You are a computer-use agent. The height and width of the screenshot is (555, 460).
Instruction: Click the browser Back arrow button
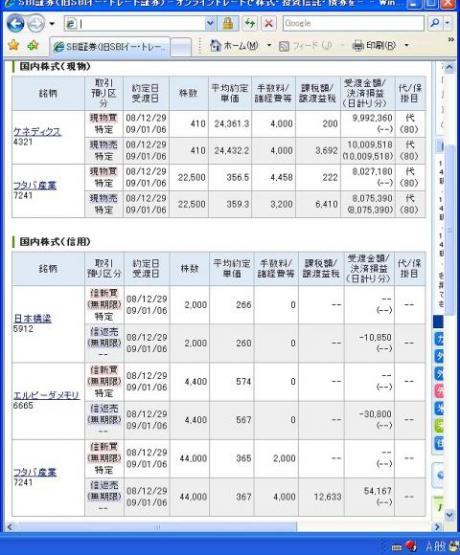(x=15, y=24)
